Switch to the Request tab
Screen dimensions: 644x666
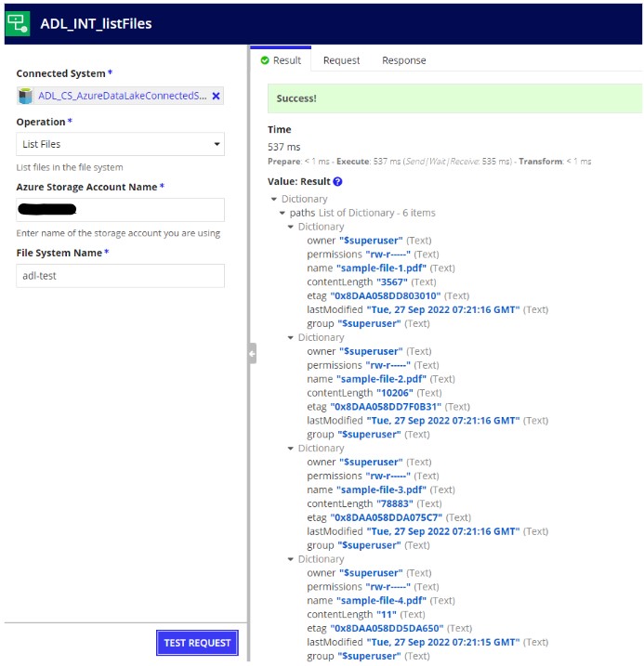pos(341,60)
